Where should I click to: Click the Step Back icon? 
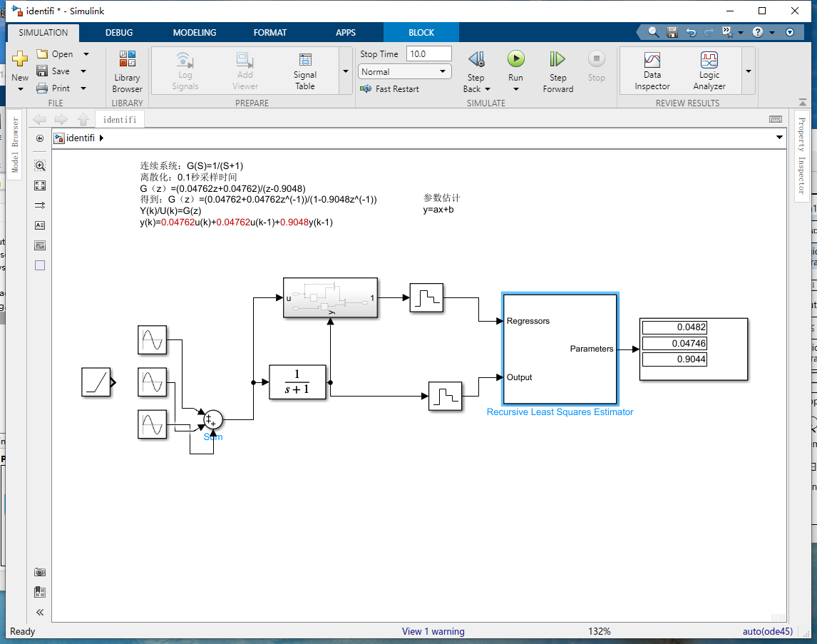[x=476, y=59]
